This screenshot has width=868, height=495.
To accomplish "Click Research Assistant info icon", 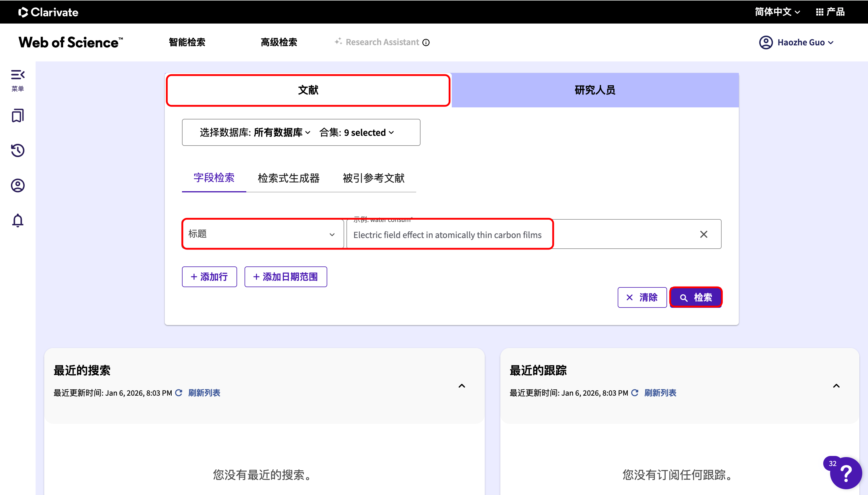I will pos(426,42).
